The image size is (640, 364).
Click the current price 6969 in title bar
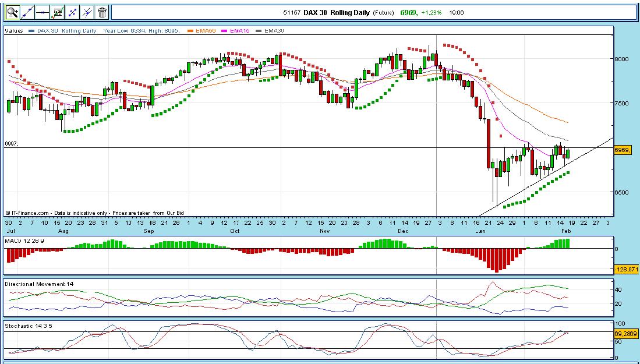tap(409, 13)
